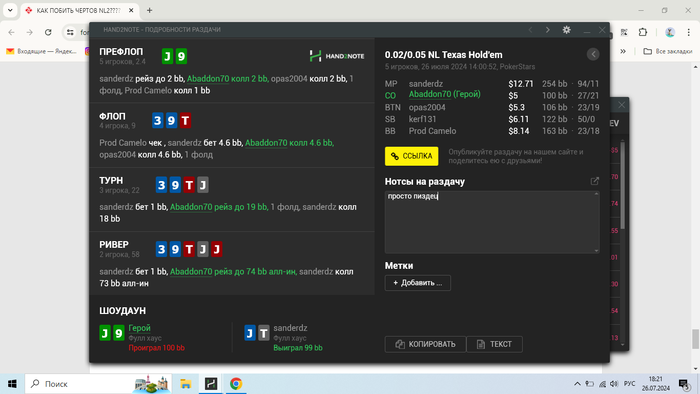
Task: Close the КАК ПОБИТЬ ЧЕРТОВ tab
Action: click(x=131, y=10)
